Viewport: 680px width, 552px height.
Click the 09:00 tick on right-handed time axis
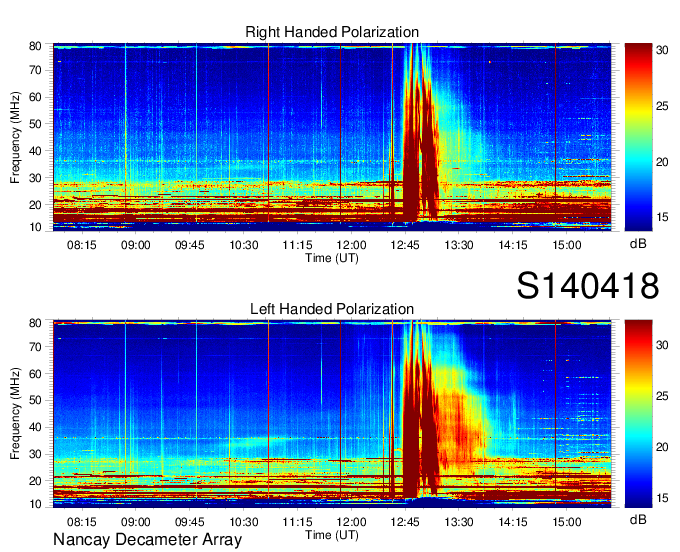click(x=135, y=245)
